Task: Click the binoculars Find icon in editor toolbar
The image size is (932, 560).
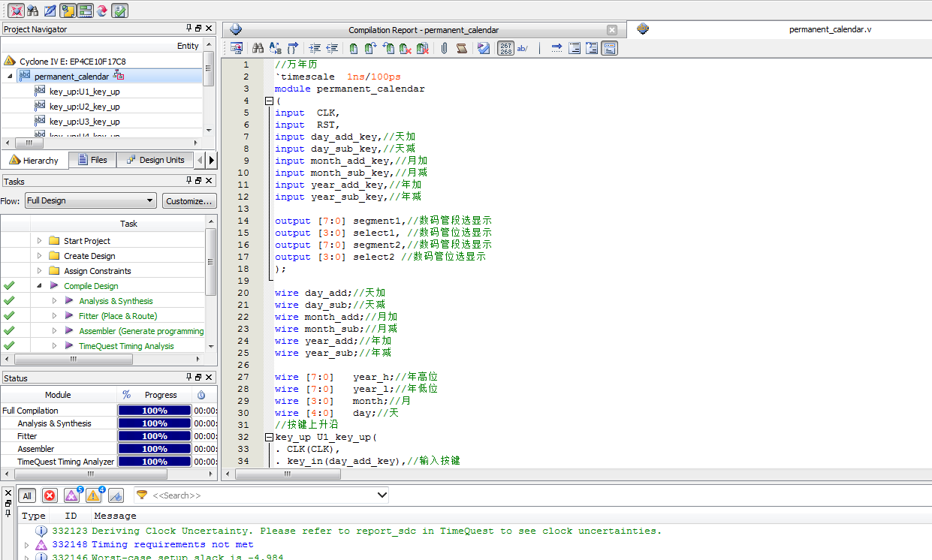Action: (x=258, y=48)
